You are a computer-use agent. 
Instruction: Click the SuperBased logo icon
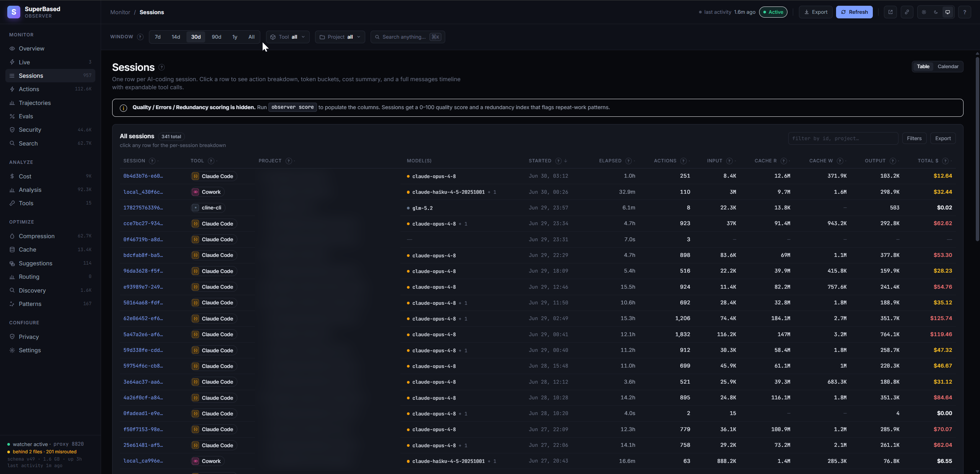click(x=14, y=12)
